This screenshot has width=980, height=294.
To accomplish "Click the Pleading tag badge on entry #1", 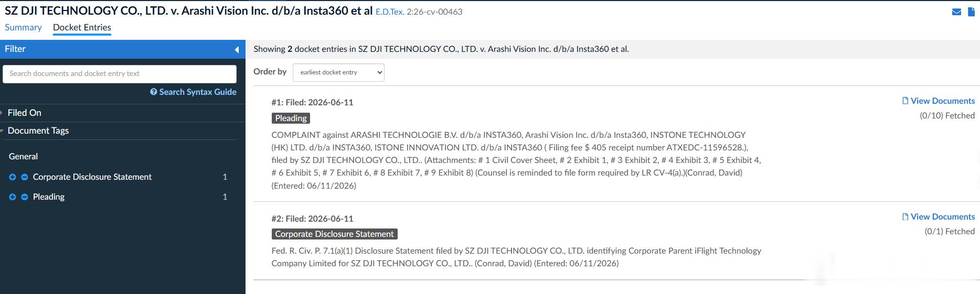I will pos(291,118).
